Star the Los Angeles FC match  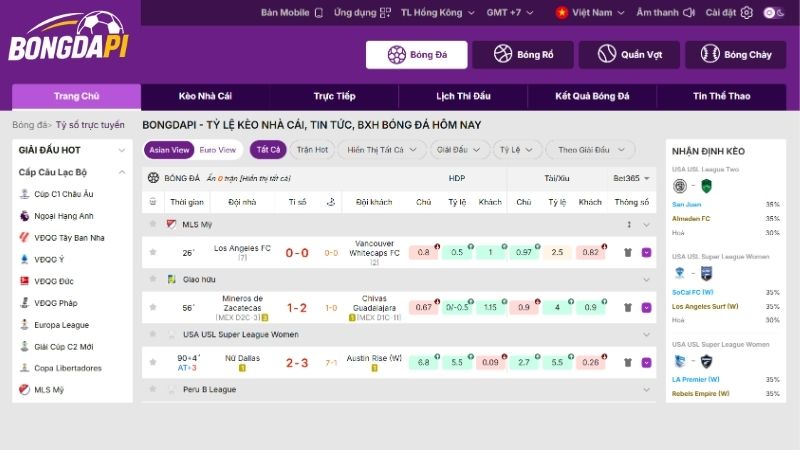point(153,252)
